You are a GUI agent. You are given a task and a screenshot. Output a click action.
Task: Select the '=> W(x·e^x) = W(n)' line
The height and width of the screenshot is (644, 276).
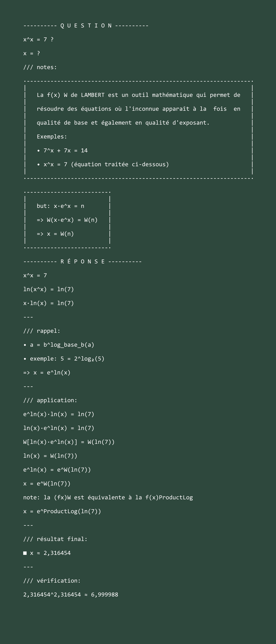click(x=67, y=220)
